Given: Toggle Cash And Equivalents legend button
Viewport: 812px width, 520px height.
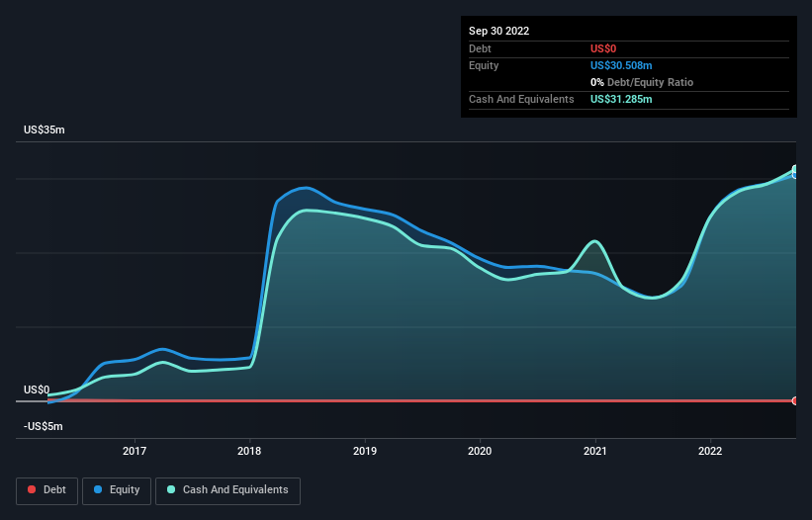Looking at the screenshot, I should tap(227, 490).
